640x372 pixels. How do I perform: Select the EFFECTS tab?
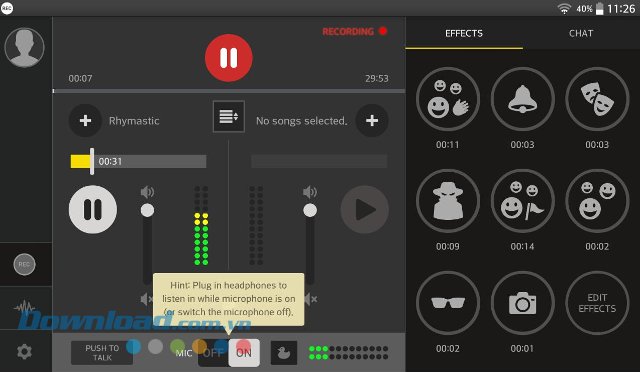[464, 33]
